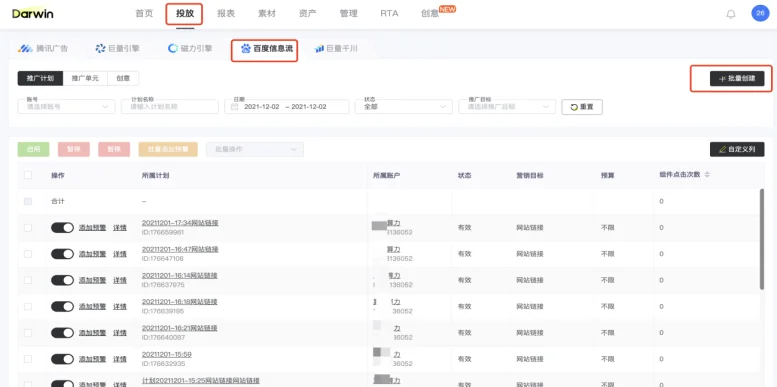The width and height of the screenshot is (777, 387).
Task: Click the green 启用 button
Action: (33, 149)
